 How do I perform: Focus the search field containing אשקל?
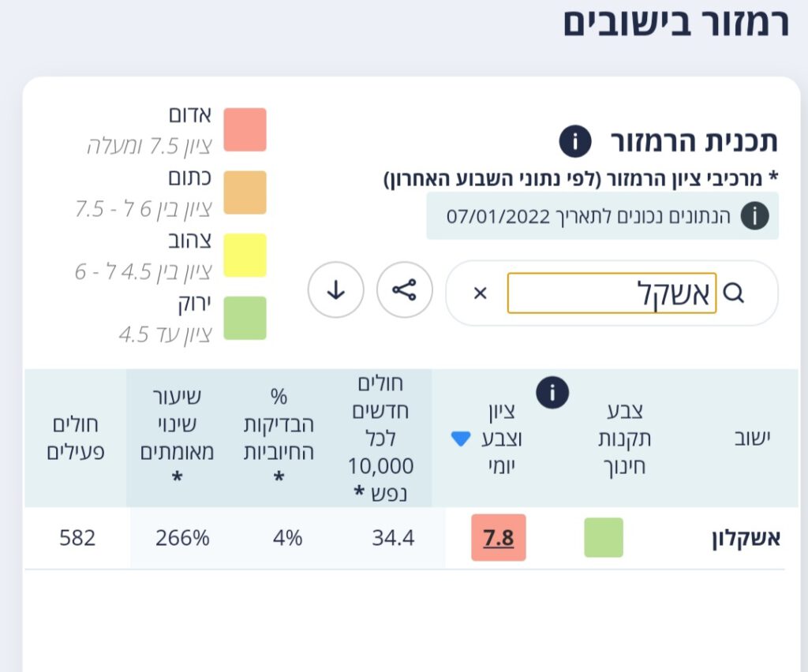612,293
